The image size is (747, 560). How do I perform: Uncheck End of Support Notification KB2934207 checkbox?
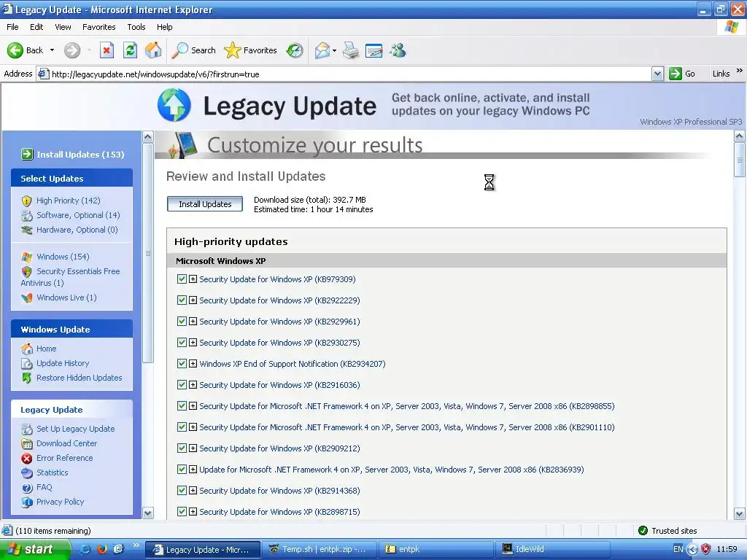click(182, 364)
